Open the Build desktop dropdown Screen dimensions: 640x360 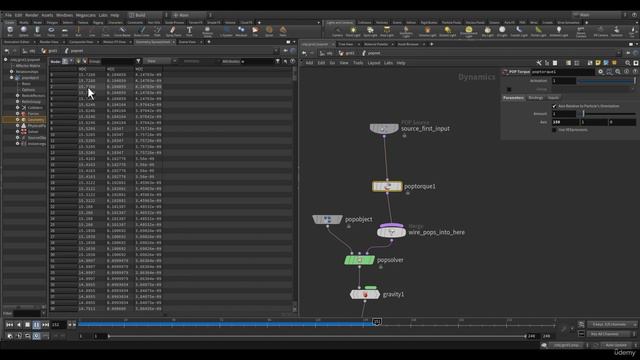coord(145,15)
